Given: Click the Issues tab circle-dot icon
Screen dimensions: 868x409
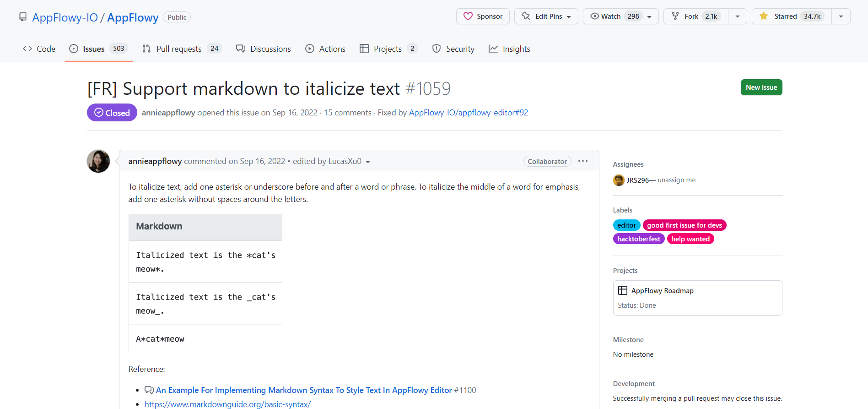Looking at the screenshot, I should point(74,49).
